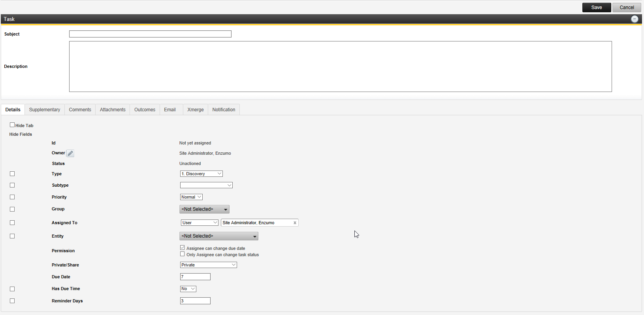
Task: Open the Group Not Selected dropdown
Action: [x=204, y=209]
